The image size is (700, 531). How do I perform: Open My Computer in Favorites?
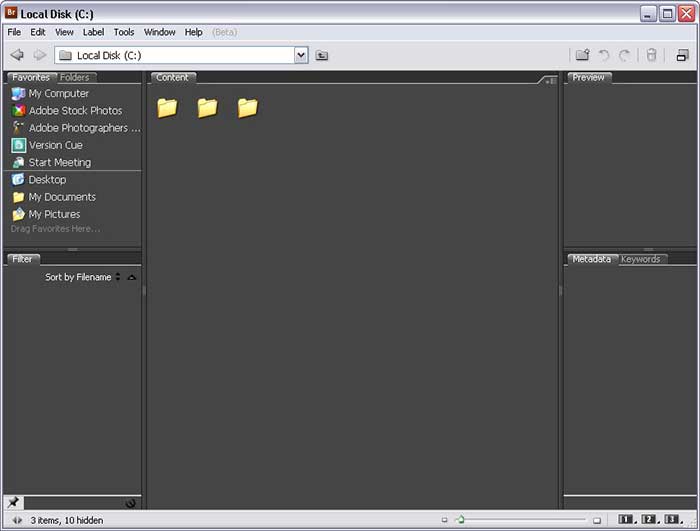(x=58, y=93)
